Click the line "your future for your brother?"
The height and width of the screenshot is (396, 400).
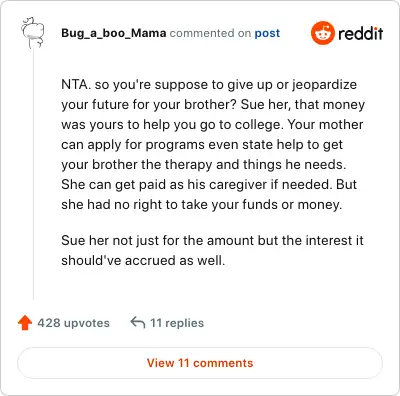[x=149, y=104]
